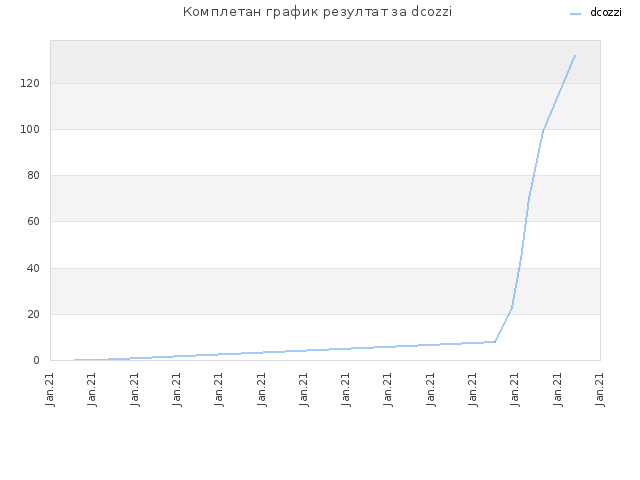Click the start of the blue line near zero
The width and height of the screenshot is (640, 480).
click(x=75, y=360)
